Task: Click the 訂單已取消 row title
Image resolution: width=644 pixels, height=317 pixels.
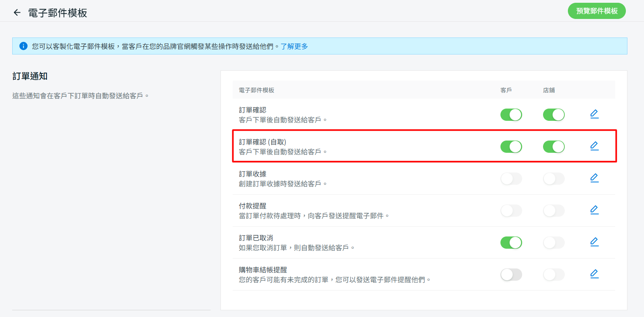Action: (x=256, y=238)
